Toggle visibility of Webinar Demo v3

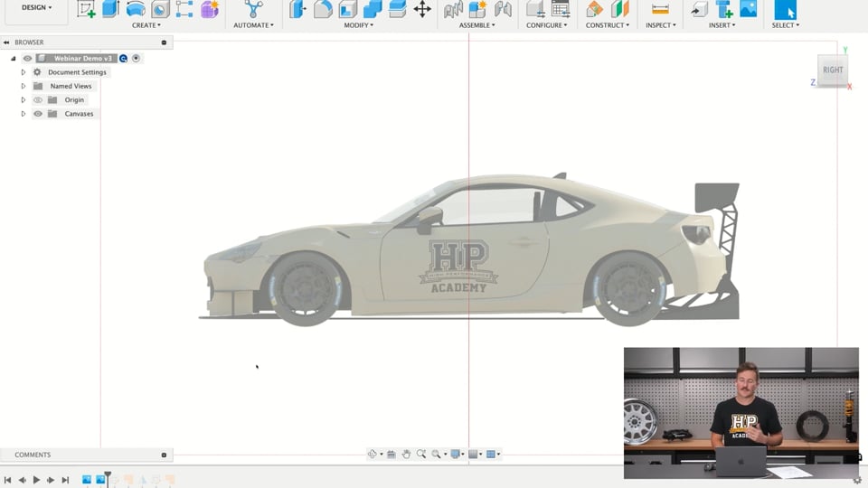pyautogui.click(x=27, y=58)
